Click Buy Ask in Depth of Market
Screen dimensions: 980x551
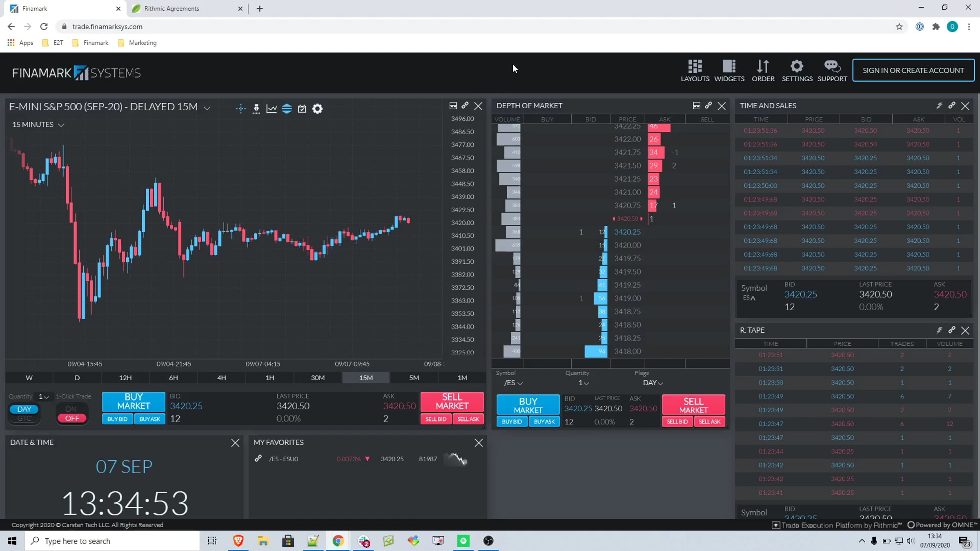544,422
